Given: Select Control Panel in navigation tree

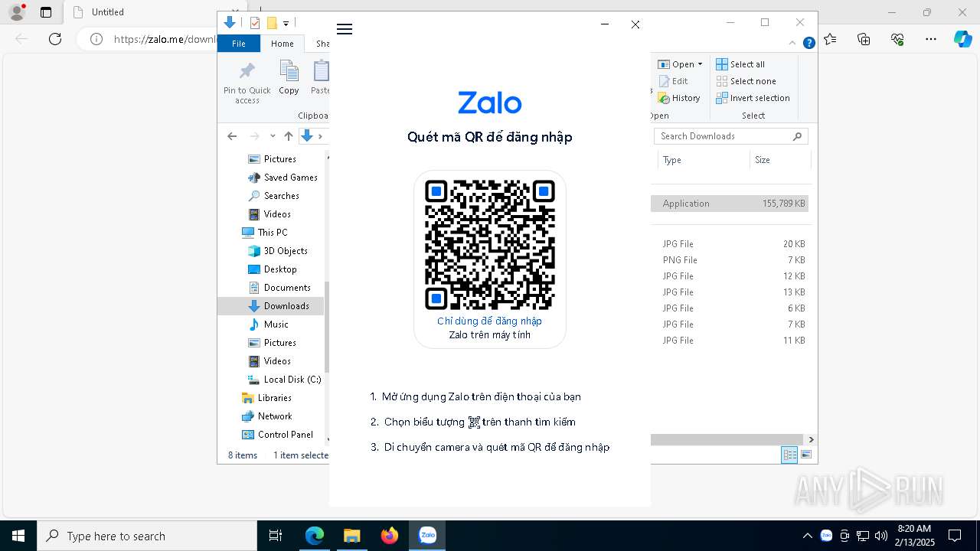Looking at the screenshot, I should pos(278,435).
